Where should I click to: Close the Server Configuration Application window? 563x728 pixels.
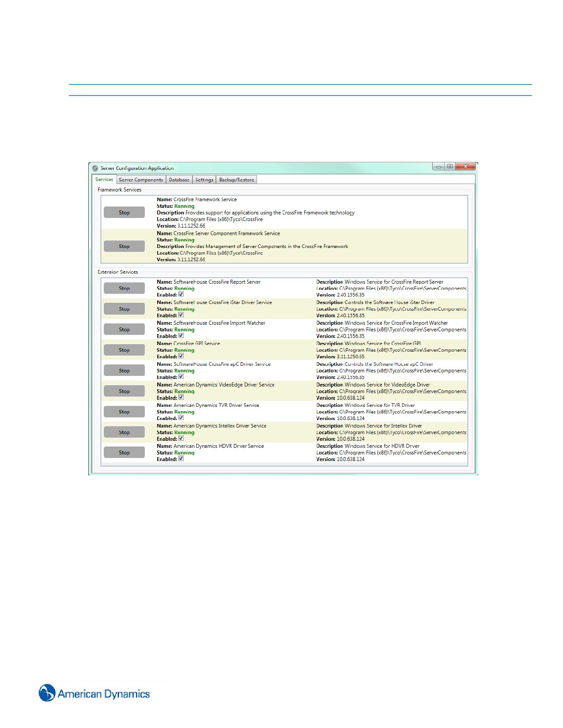click(465, 166)
